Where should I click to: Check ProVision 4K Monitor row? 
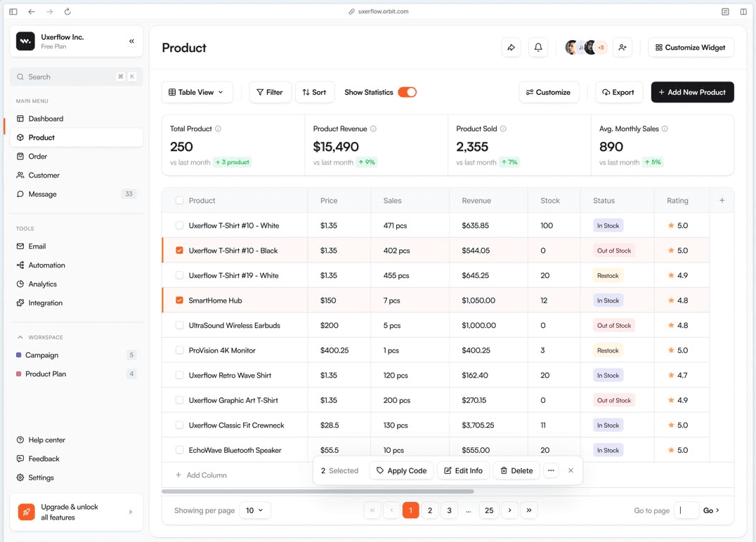[x=179, y=350]
